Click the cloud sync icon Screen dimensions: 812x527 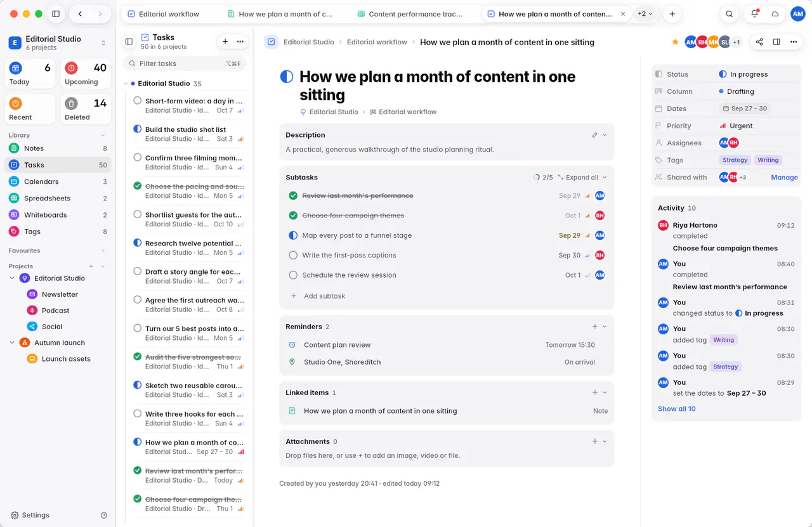[775, 14]
